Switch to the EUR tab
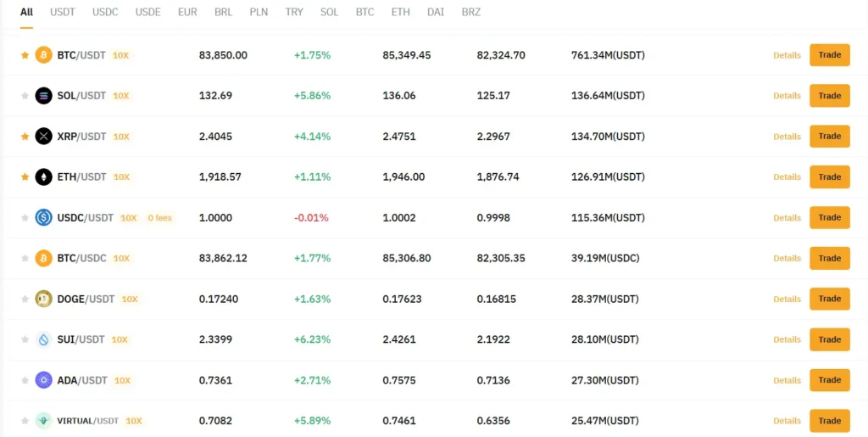 (x=187, y=12)
